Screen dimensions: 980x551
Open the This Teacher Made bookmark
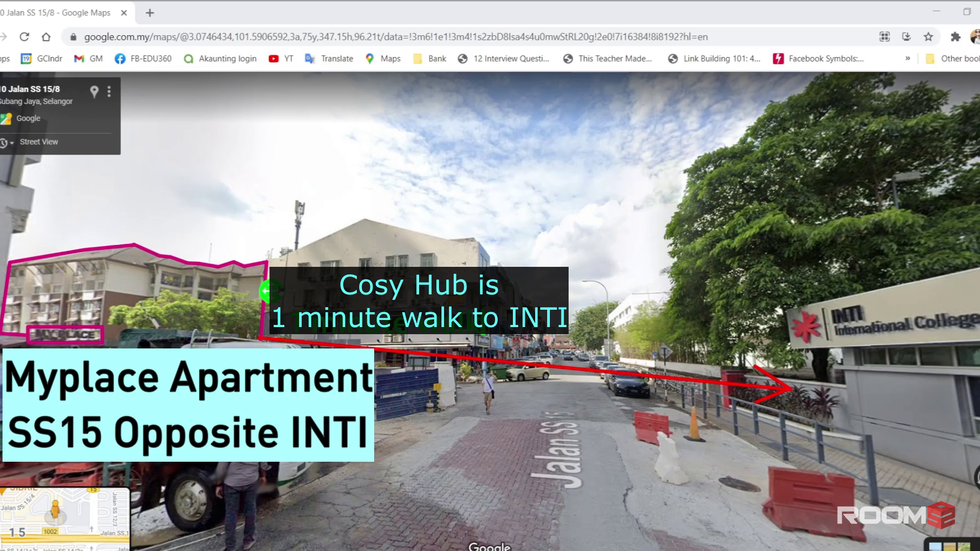tap(607, 59)
